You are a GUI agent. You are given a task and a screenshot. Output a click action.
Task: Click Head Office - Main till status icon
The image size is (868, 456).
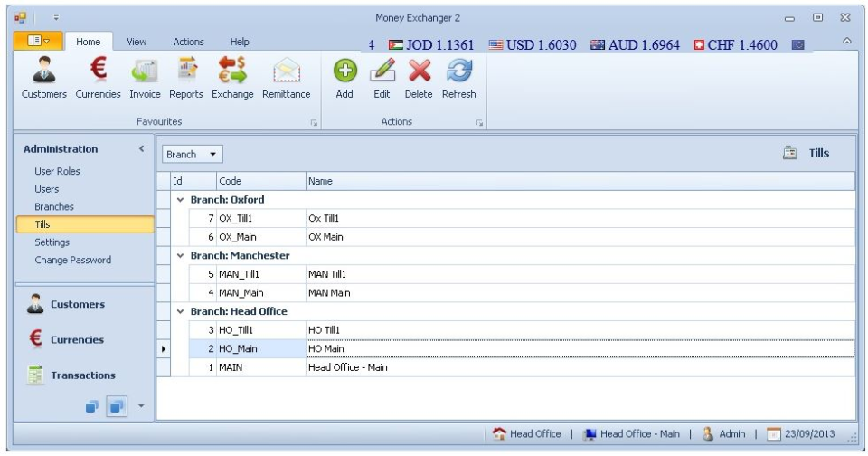[590, 434]
